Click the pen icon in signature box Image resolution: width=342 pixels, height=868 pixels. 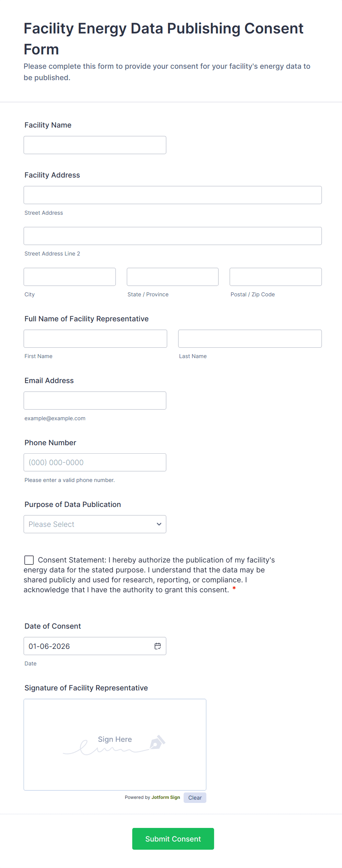point(158,742)
